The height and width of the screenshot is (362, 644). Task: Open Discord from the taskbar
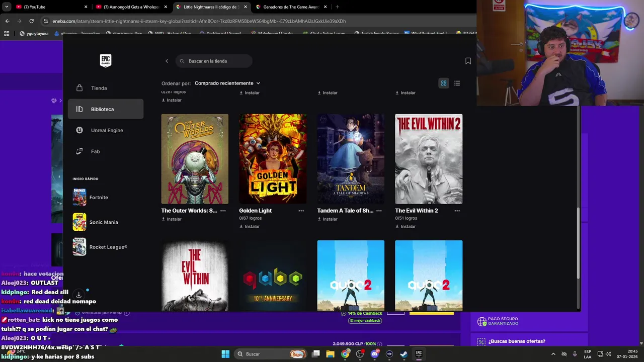click(x=374, y=354)
